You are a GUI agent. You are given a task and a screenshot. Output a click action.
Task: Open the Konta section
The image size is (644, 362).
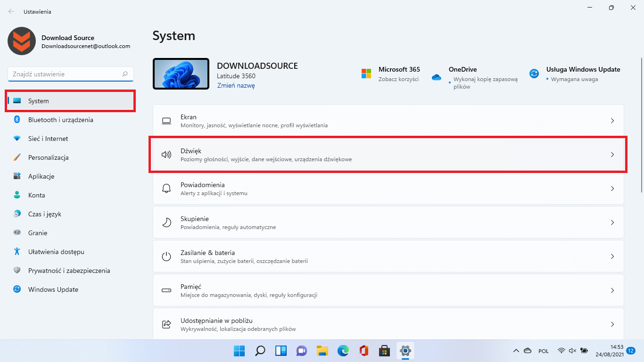[x=71, y=195]
